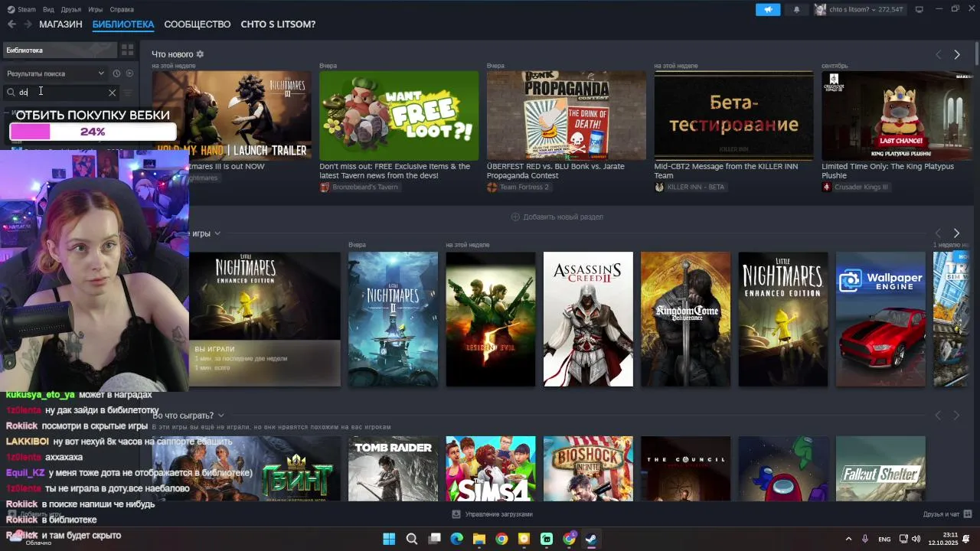
Task: Open the notifications bell
Action: (796, 9)
